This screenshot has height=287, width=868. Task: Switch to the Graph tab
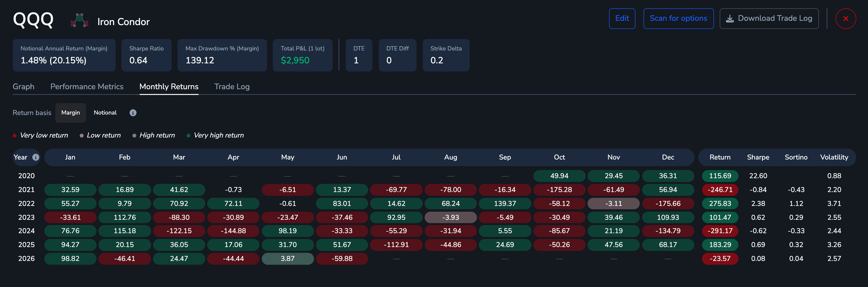pyautogui.click(x=23, y=87)
